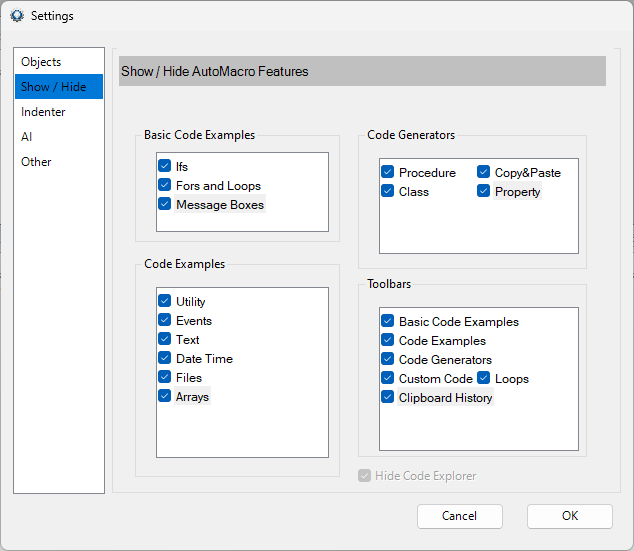The image size is (634, 551).
Task: Click the Settings gear icon in title bar
Action: click(x=17, y=16)
